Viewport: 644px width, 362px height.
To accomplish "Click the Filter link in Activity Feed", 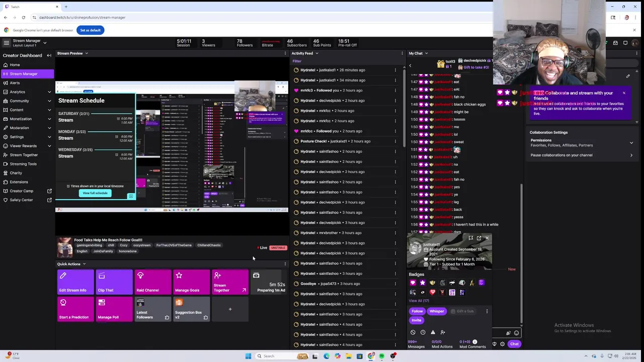I will [x=297, y=61].
